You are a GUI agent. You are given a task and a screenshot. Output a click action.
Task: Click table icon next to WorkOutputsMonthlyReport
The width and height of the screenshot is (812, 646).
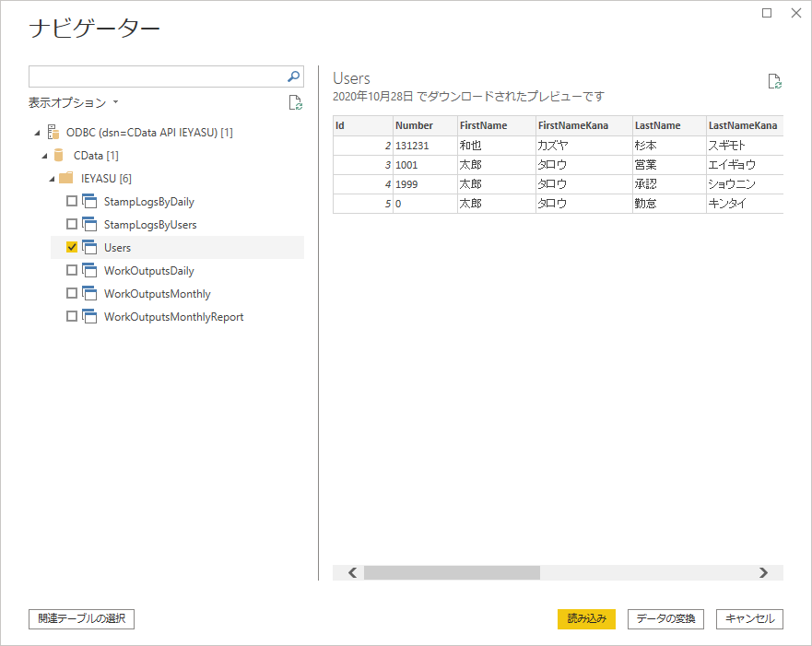[89, 316]
